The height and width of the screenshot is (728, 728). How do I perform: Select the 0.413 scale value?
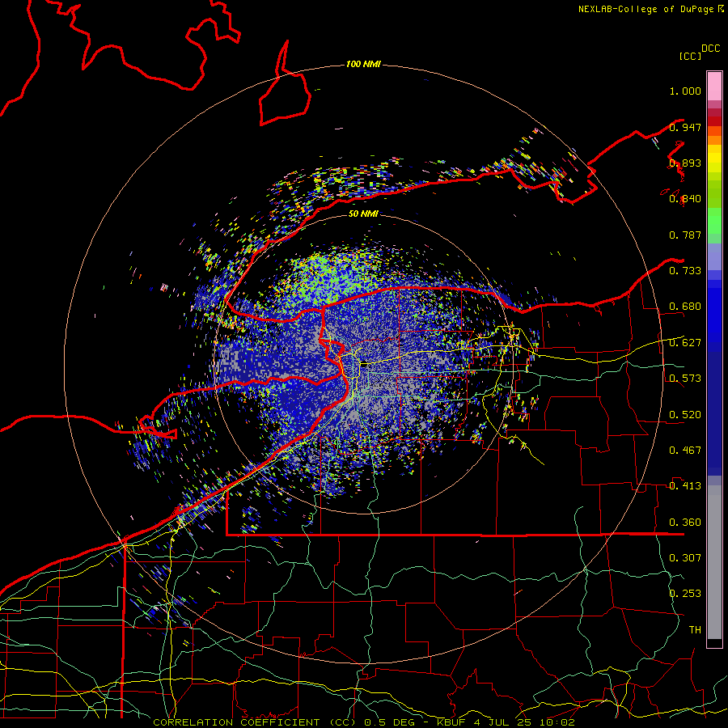685,486
